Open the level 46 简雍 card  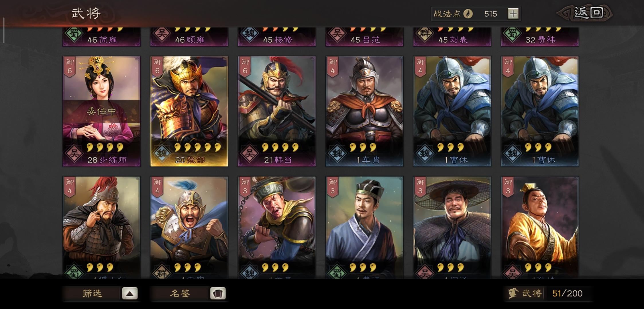pos(101,37)
